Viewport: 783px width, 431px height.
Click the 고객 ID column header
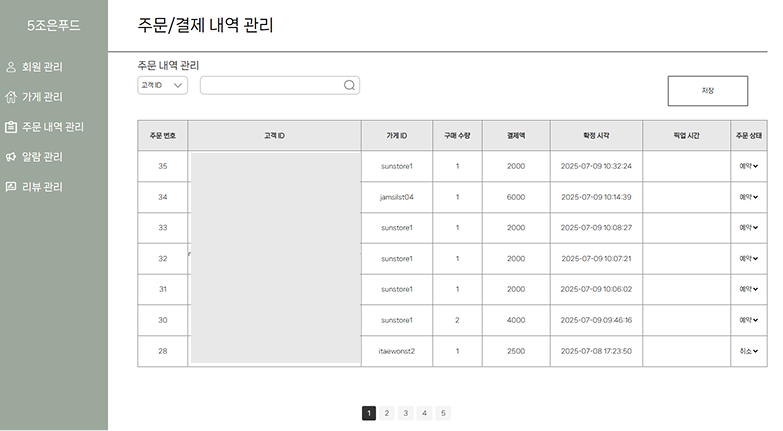[x=274, y=135]
